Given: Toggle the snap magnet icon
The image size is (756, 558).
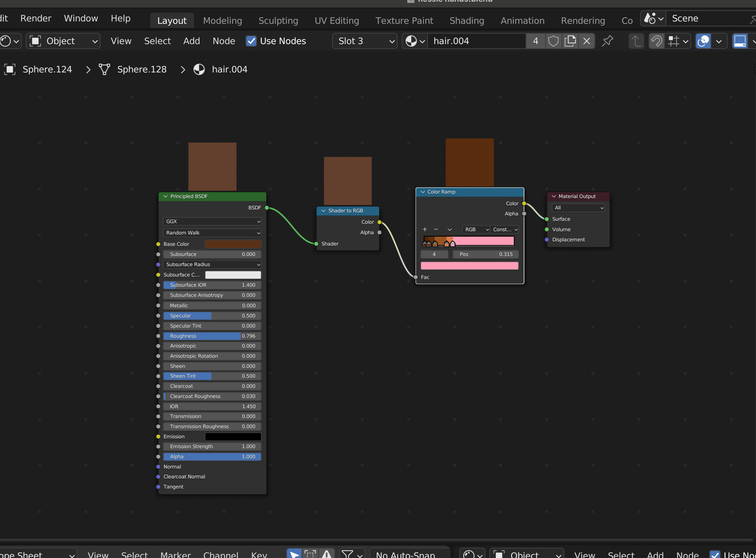Looking at the screenshot, I should pyautogui.click(x=657, y=41).
